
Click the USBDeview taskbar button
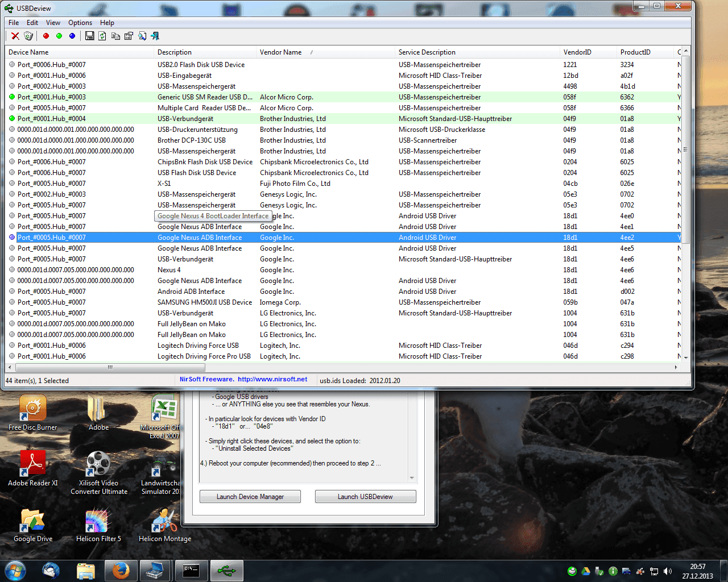coord(226,571)
